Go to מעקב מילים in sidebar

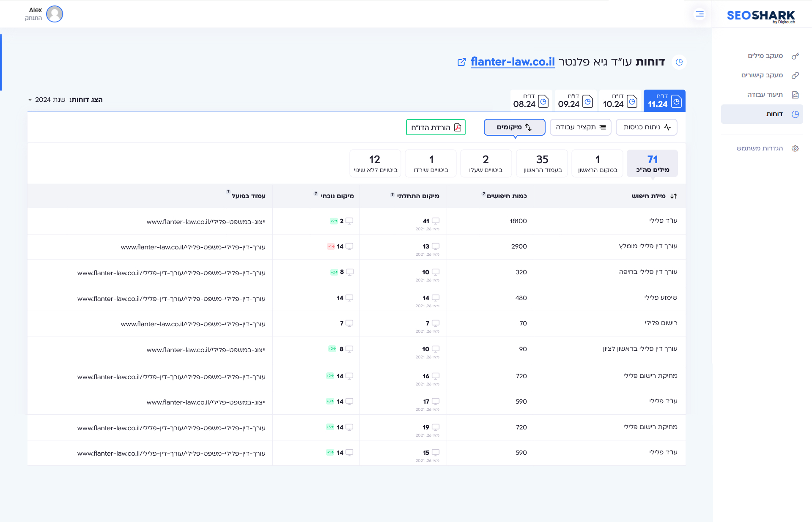pos(762,56)
